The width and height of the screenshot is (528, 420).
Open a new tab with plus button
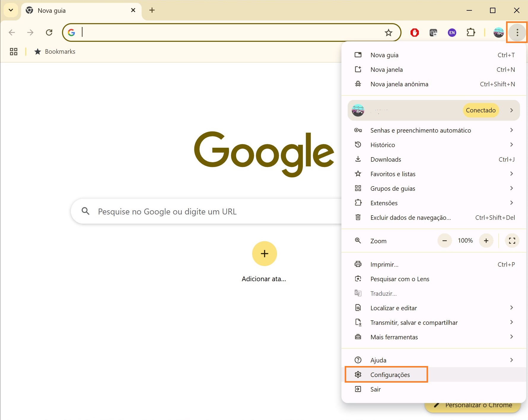(152, 10)
